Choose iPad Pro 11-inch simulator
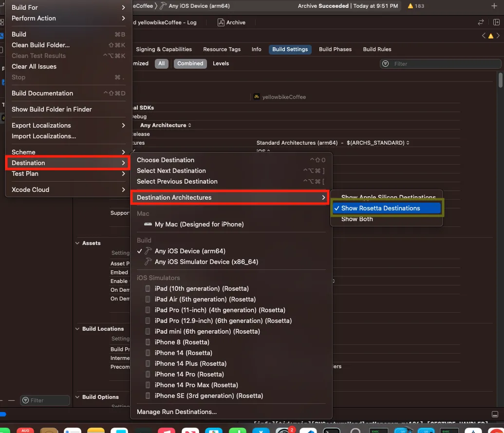The width and height of the screenshot is (504, 433). 231,310
